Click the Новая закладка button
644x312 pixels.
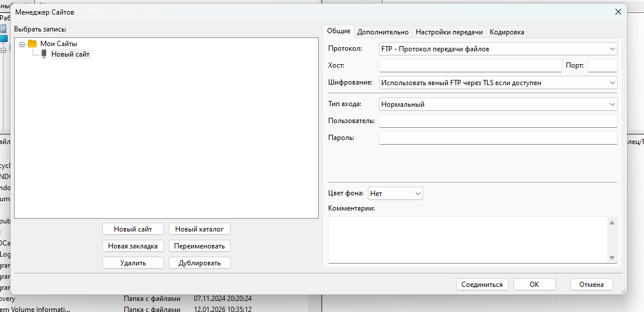pyautogui.click(x=133, y=246)
